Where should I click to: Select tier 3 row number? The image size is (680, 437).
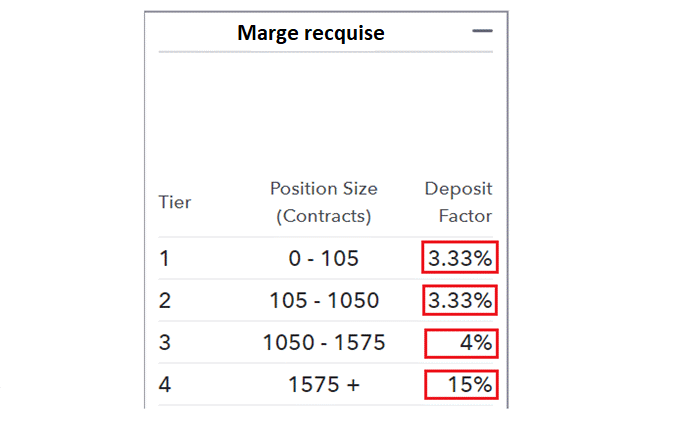click(x=165, y=342)
